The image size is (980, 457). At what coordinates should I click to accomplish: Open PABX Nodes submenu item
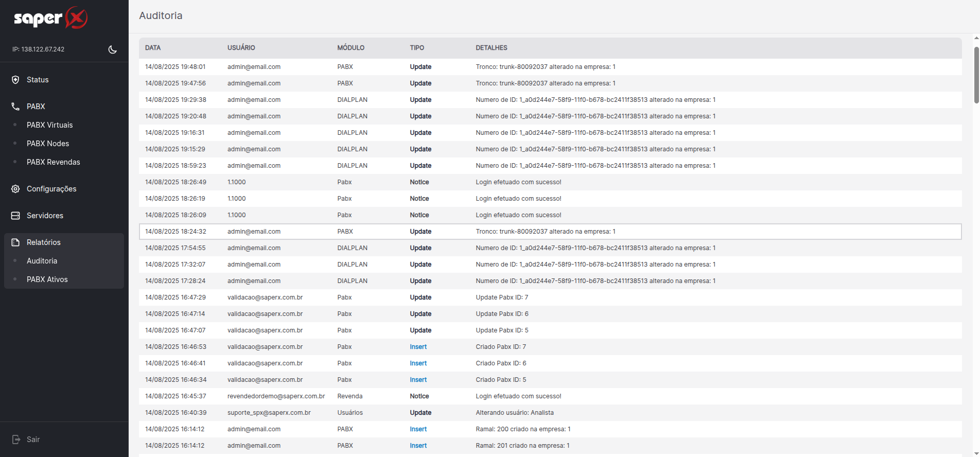[48, 144]
